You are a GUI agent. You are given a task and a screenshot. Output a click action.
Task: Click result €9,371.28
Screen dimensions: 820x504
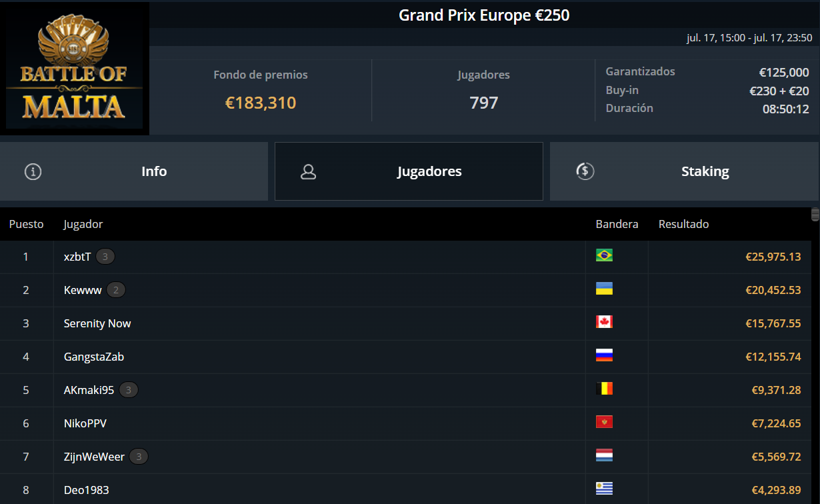pos(776,390)
